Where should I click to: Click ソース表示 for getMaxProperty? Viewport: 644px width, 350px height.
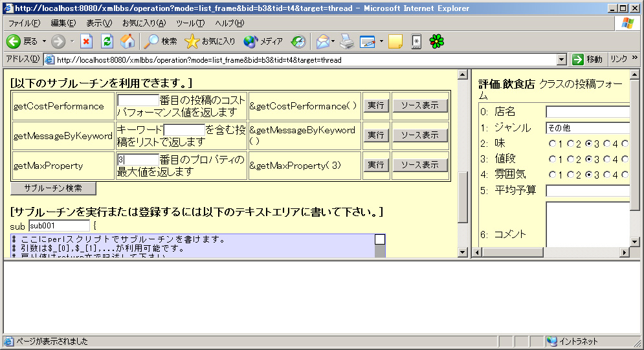tap(420, 165)
